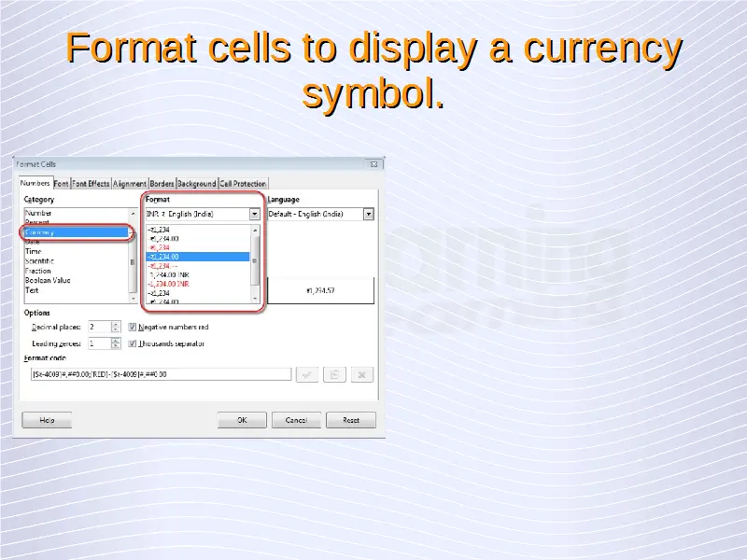The height and width of the screenshot is (560, 747).
Task: Click the Cancel button
Action: point(297,420)
